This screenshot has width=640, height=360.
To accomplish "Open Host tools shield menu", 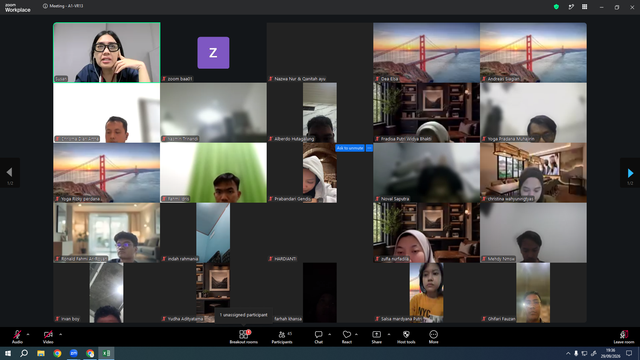I will (406, 337).
